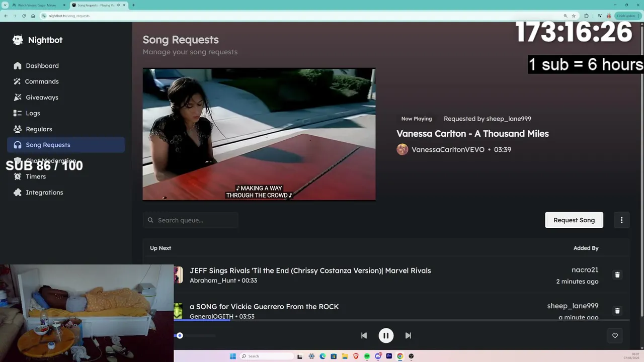The height and width of the screenshot is (362, 644).
Task: Click the VanessaCarltonVEVO channel name
Action: (448, 149)
